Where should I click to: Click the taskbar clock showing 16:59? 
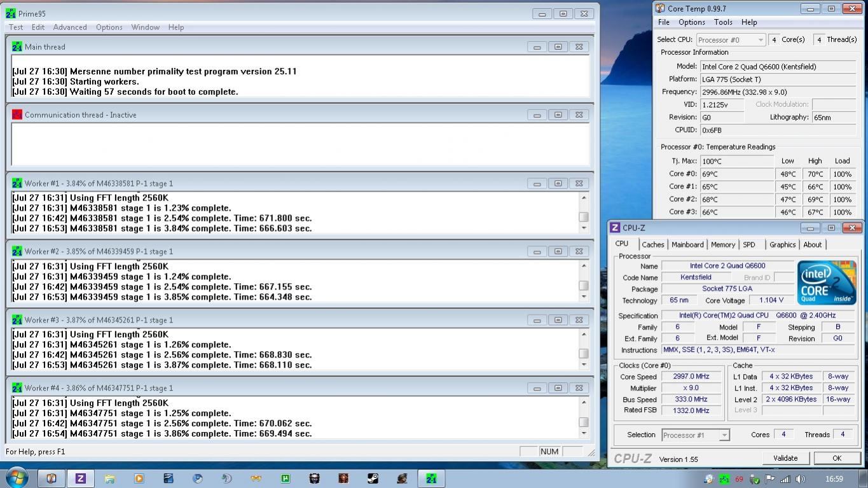pyautogui.click(x=834, y=479)
